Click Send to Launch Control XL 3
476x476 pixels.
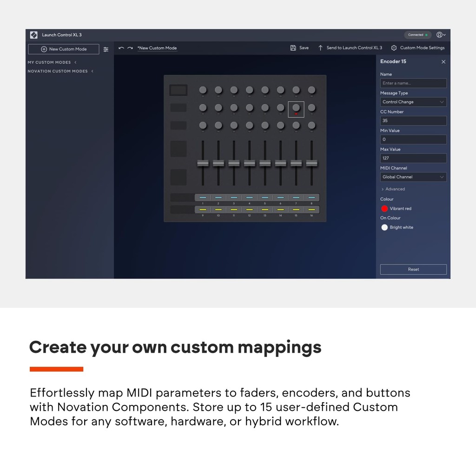tap(350, 48)
